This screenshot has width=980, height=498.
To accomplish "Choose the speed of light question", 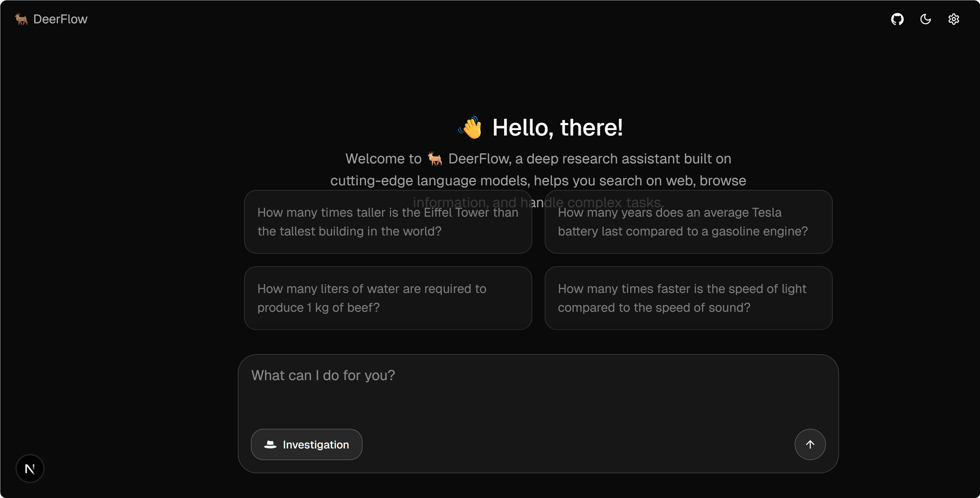I will (x=688, y=298).
